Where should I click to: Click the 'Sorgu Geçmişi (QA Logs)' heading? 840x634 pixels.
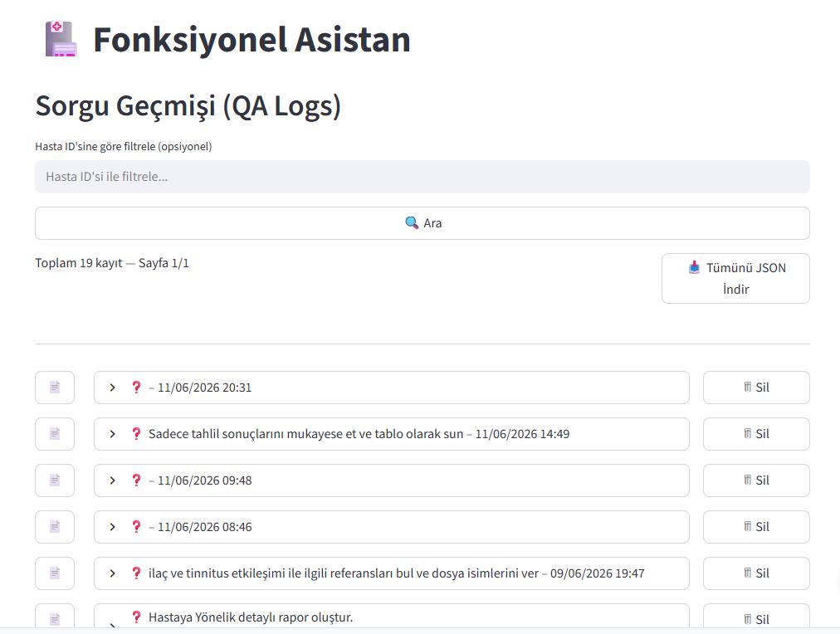(188, 106)
